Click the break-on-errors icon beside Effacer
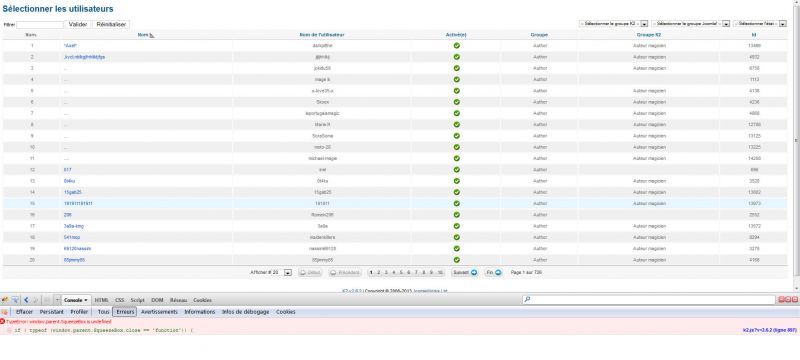The width and height of the screenshot is (800, 360). tap(5, 312)
